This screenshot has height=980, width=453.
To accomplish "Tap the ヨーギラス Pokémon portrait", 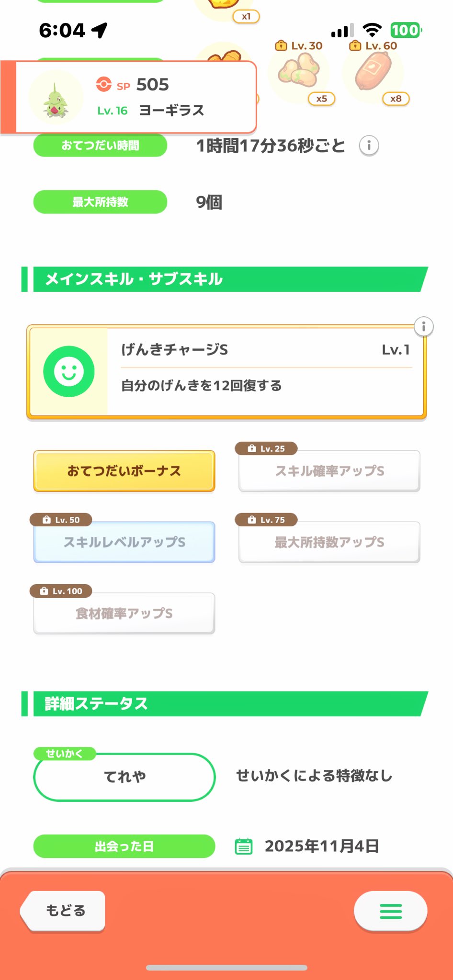I will point(56,98).
